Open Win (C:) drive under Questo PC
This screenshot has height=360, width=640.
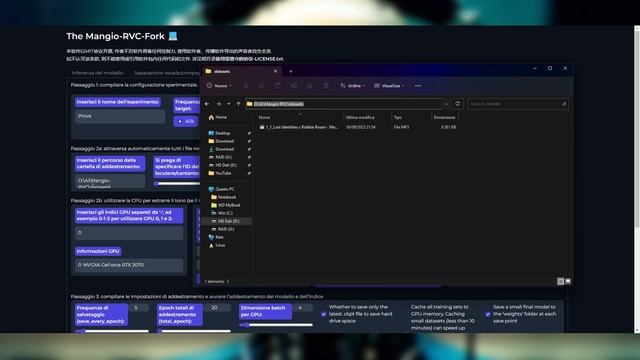(x=222, y=213)
